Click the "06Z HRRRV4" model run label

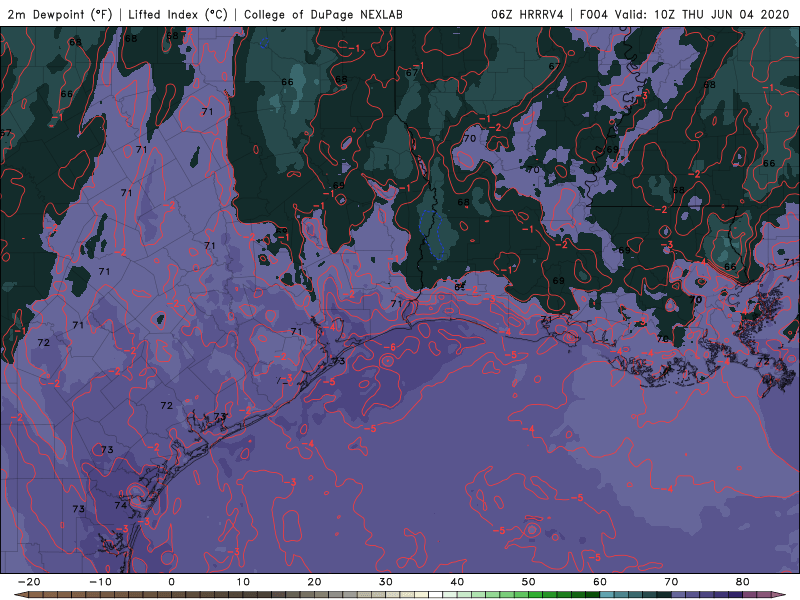pos(527,14)
